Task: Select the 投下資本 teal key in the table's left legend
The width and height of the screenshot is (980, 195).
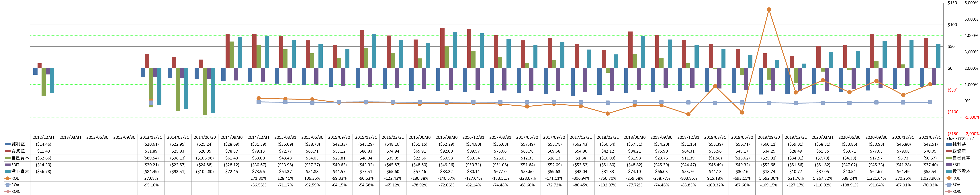Action: [x=8, y=172]
